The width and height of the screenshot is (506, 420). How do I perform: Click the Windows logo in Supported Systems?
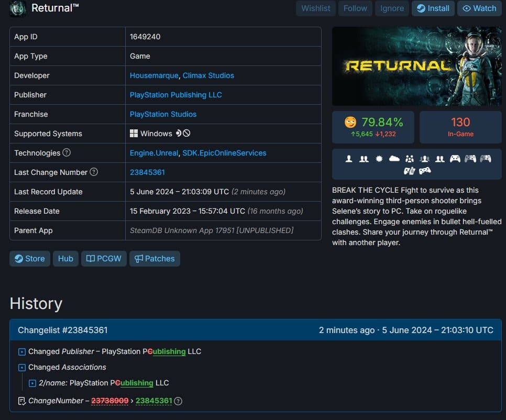(134, 133)
